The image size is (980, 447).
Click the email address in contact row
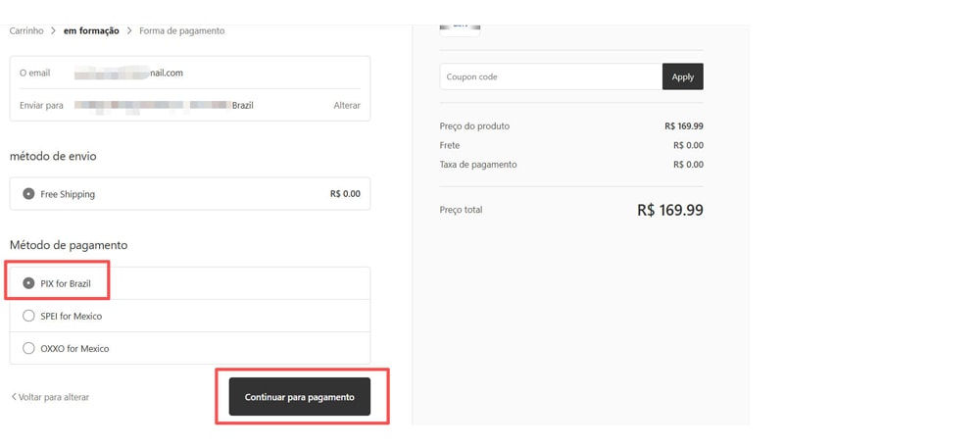128,73
